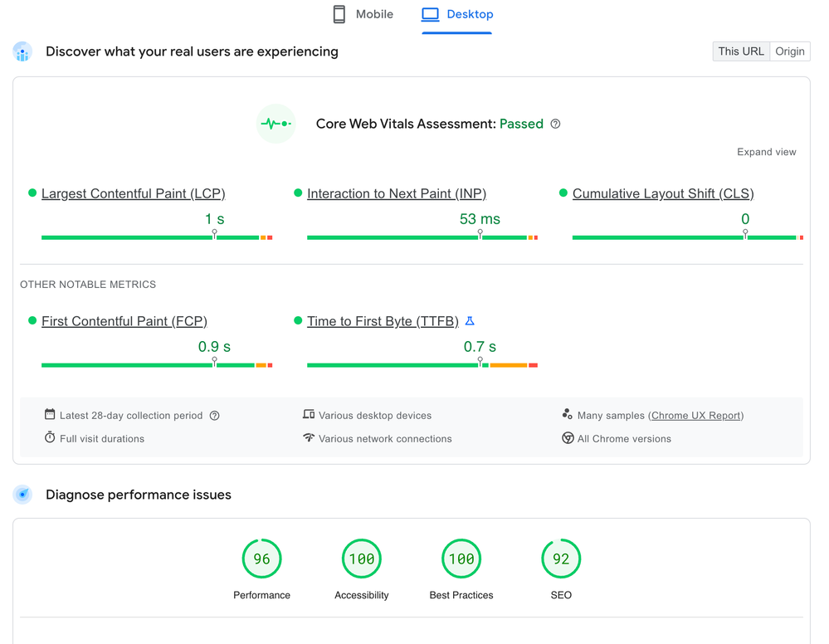Switch data scope to Origin
This screenshot has width=829, height=644.
tap(790, 51)
